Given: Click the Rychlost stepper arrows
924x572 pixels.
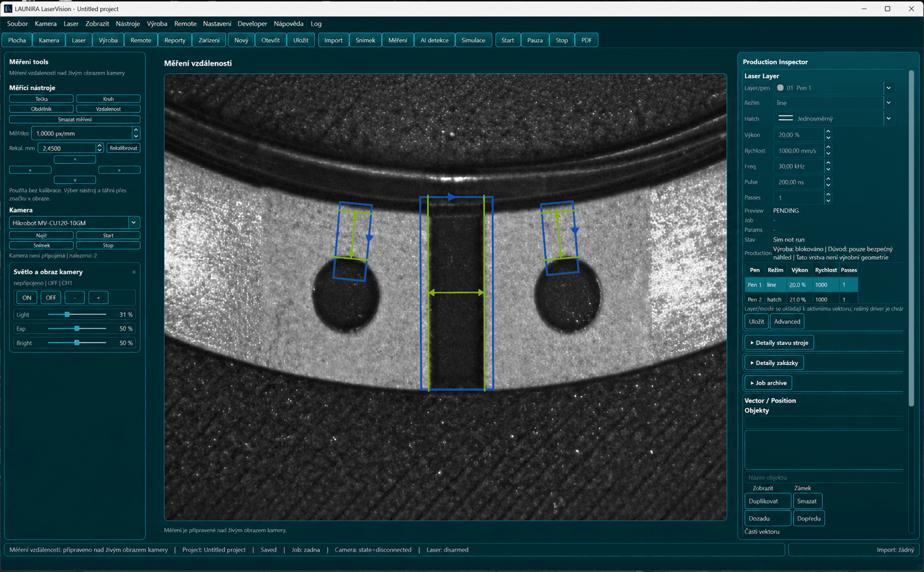Looking at the screenshot, I should coord(828,150).
